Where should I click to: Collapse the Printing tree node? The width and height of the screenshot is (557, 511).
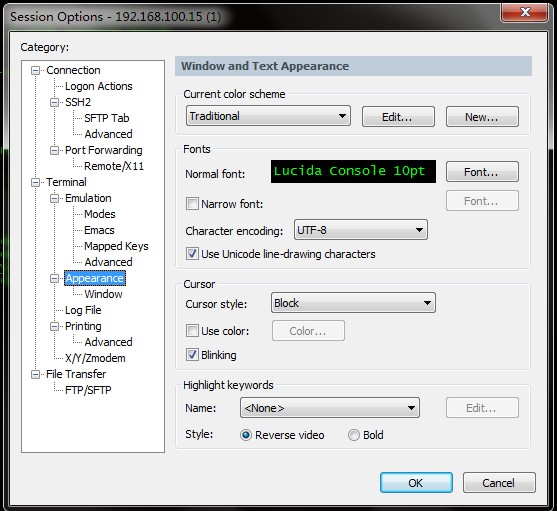click(54, 326)
